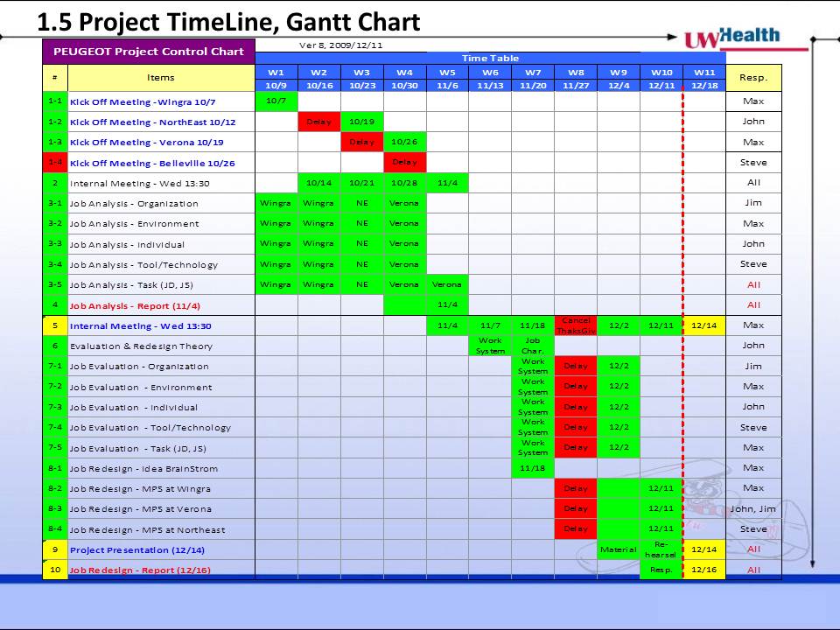Click the Cancel ThanksGiv cell in W8
The height and width of the screenshot is (630, 840).
click(576, 325)
